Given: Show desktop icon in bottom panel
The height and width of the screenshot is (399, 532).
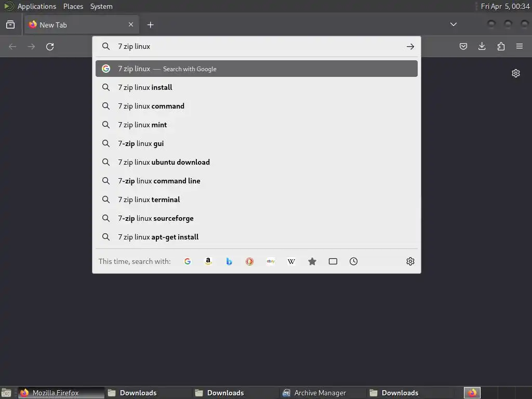Looking at the screenshot, I should (x=6, y=393).
